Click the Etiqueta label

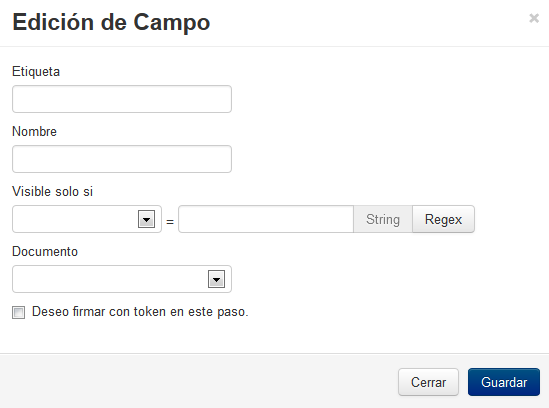36,71
